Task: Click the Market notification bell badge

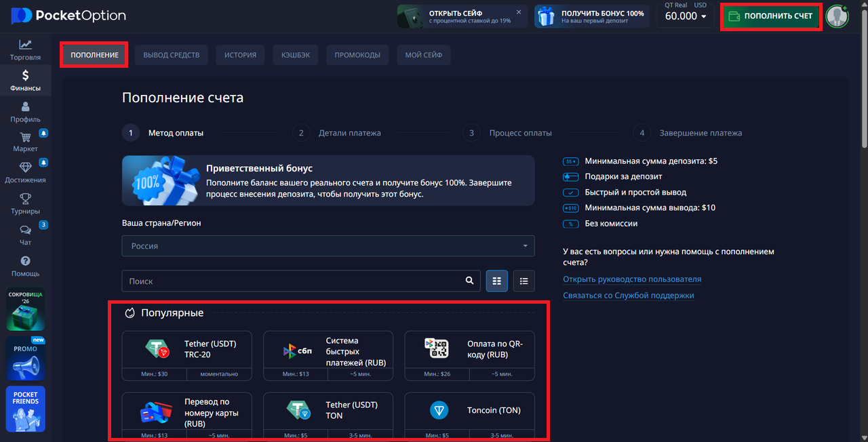Action: click(x=43, y=132)
